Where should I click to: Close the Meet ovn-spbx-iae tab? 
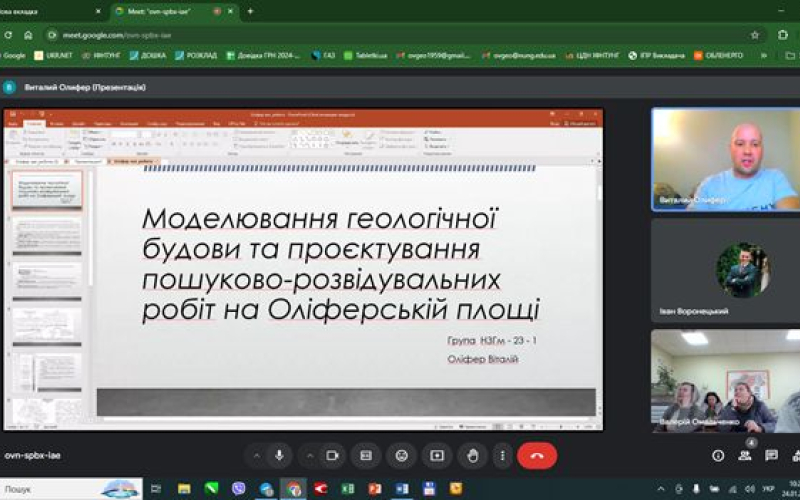click(x=231, y=11)
